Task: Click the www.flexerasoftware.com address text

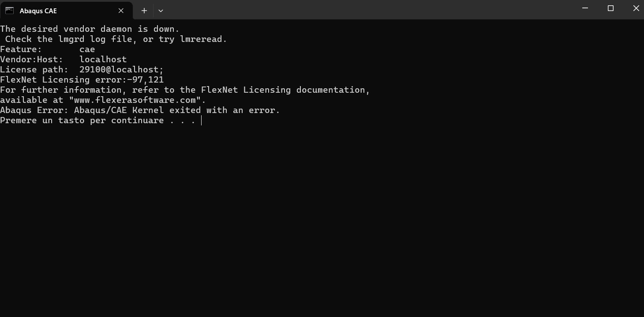Action: click(x=135, y=100)
